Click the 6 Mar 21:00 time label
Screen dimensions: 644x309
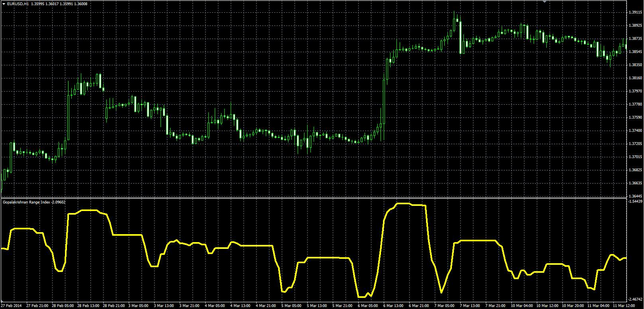click(419, 306)
